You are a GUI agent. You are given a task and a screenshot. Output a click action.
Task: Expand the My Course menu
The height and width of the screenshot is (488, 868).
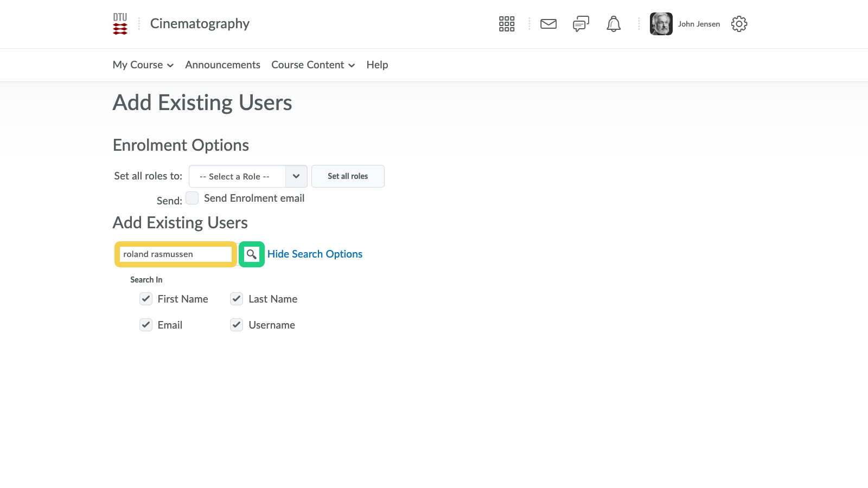(x=143, y=65)
